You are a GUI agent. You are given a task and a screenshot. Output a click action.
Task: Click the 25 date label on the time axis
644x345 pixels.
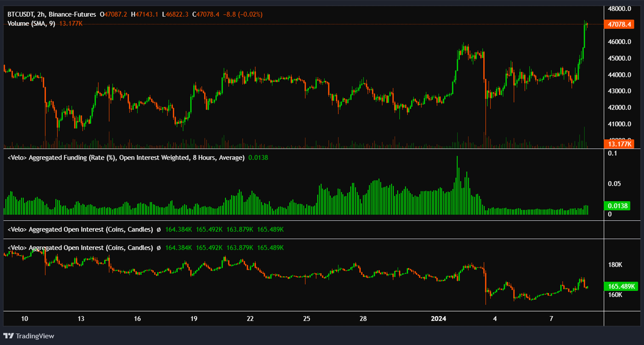[x=307, y=318]
